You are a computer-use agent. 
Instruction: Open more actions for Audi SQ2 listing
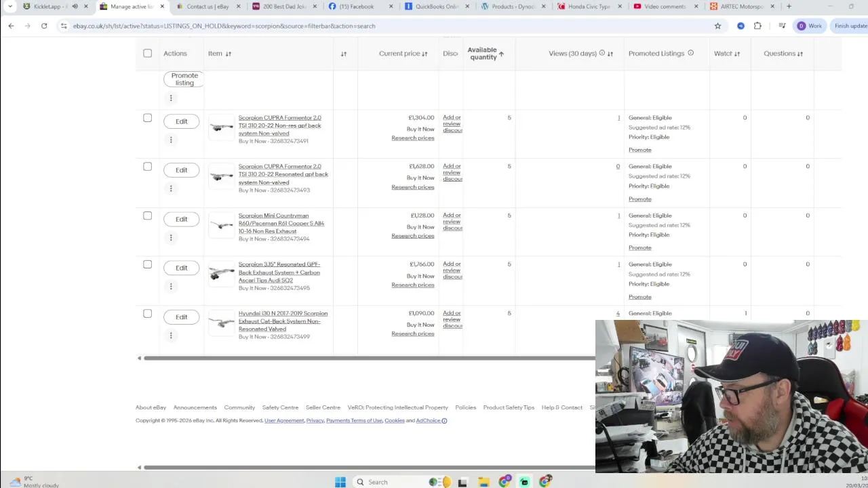(x=171, y=286)
